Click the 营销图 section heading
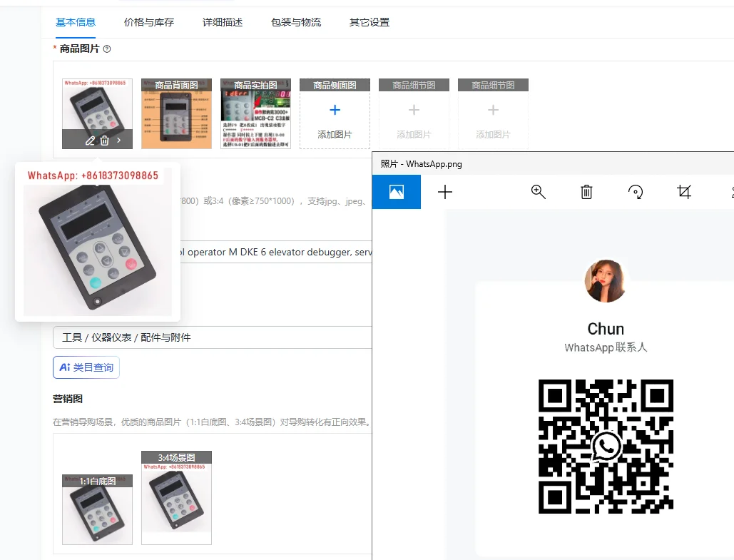734x560 pixels. pyautogui.click(x=68, y=399)
